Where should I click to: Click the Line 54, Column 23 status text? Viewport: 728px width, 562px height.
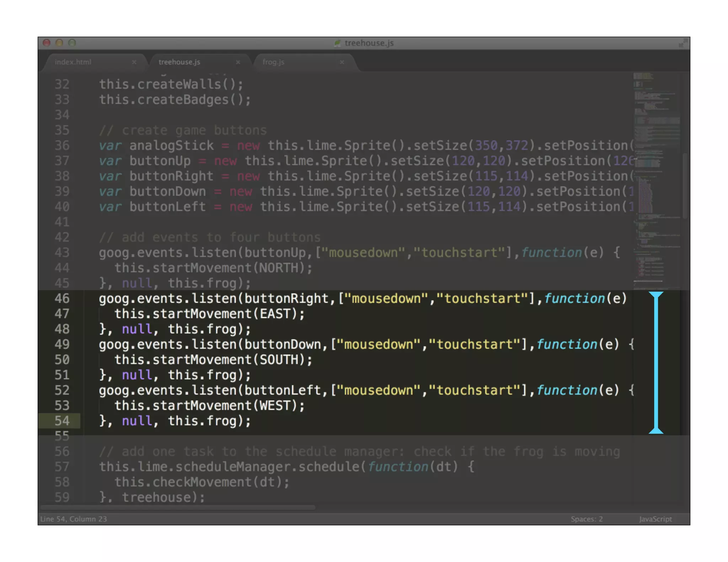click(74, 519)
